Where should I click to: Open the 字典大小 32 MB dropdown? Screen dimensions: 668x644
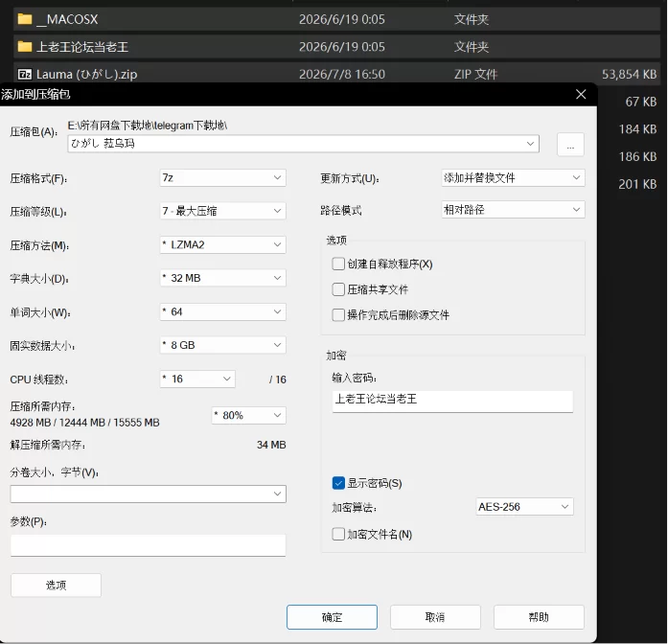[222, 278]
